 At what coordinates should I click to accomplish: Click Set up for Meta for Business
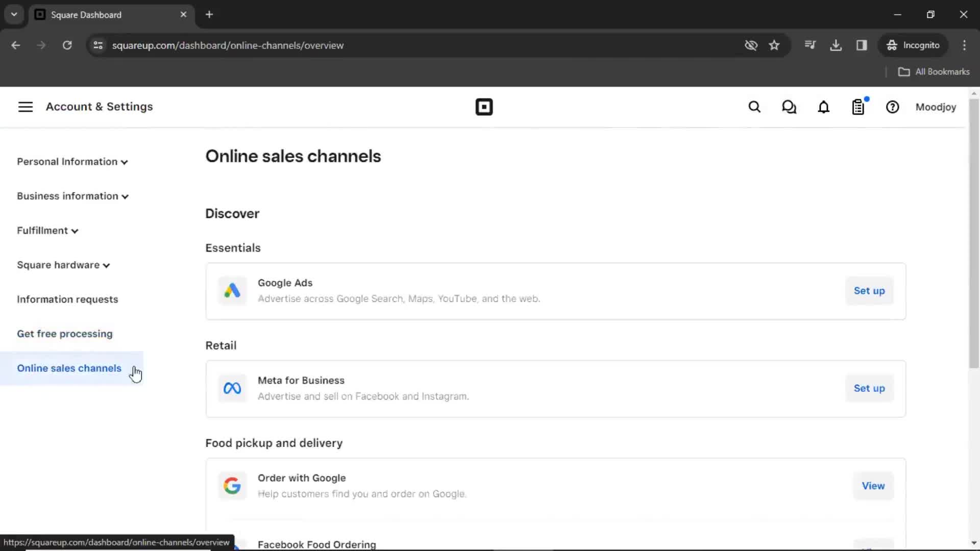click(x=869, y=389)
